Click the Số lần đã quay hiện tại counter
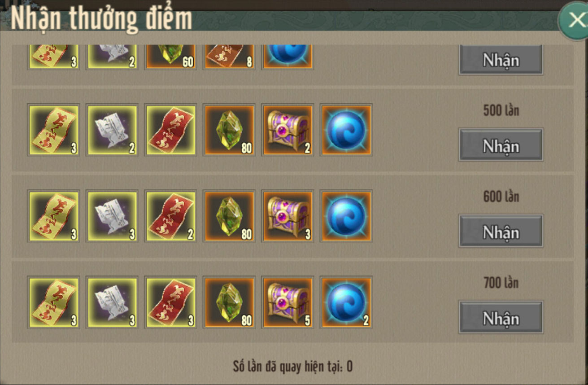 coord(293,366)
